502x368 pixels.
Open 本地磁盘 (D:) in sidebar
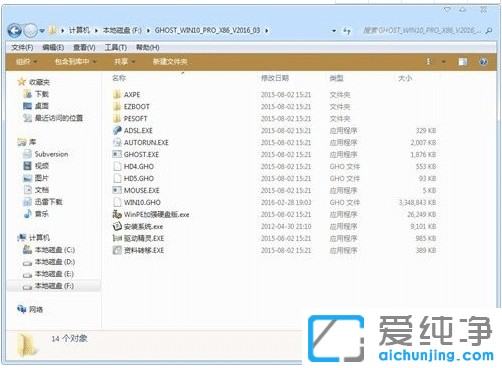click(55, 262)
